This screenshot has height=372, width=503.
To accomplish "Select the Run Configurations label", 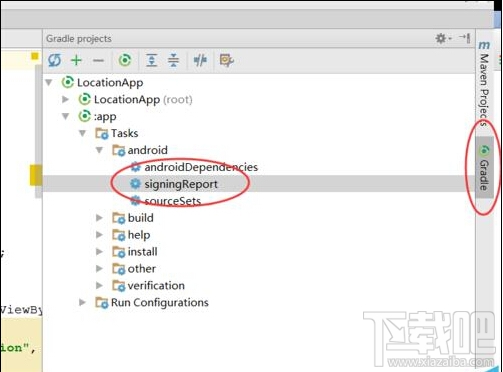I will point(160,303).
